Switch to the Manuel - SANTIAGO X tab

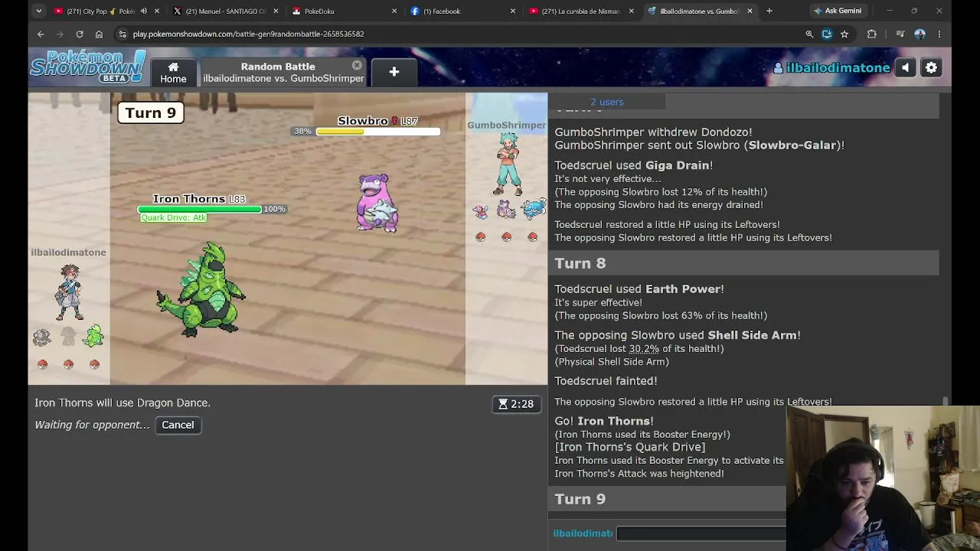click(224, 11)
